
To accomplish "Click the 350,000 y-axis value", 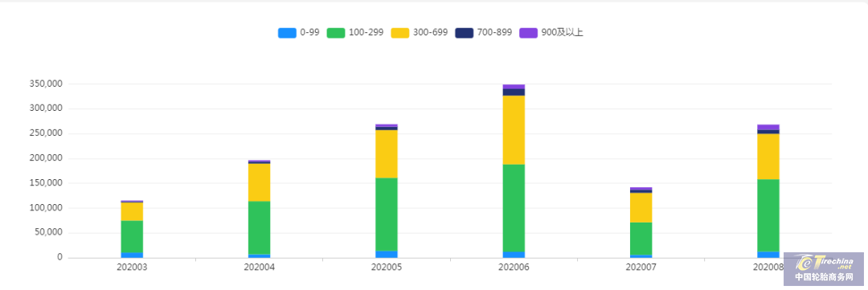I will pos(45,84).
